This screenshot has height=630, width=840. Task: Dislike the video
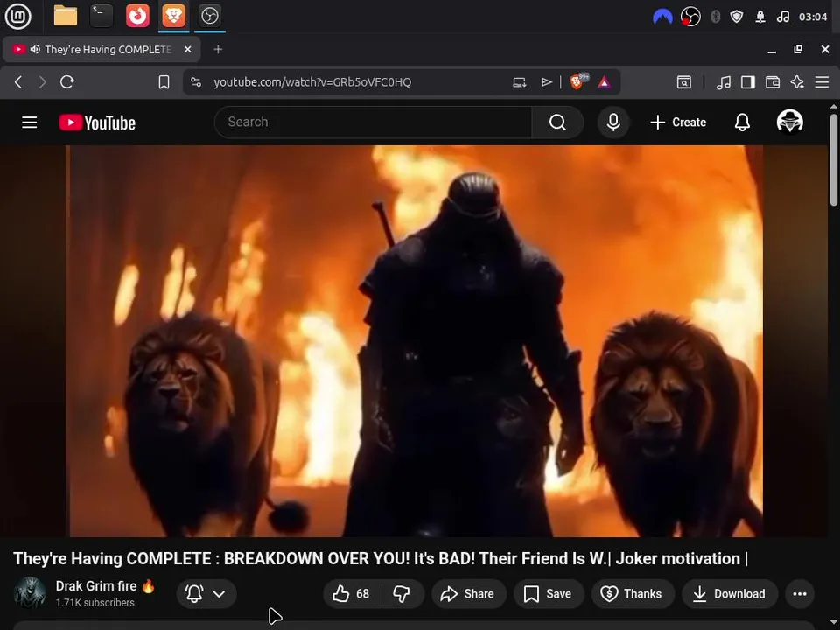tap(402, 593)
